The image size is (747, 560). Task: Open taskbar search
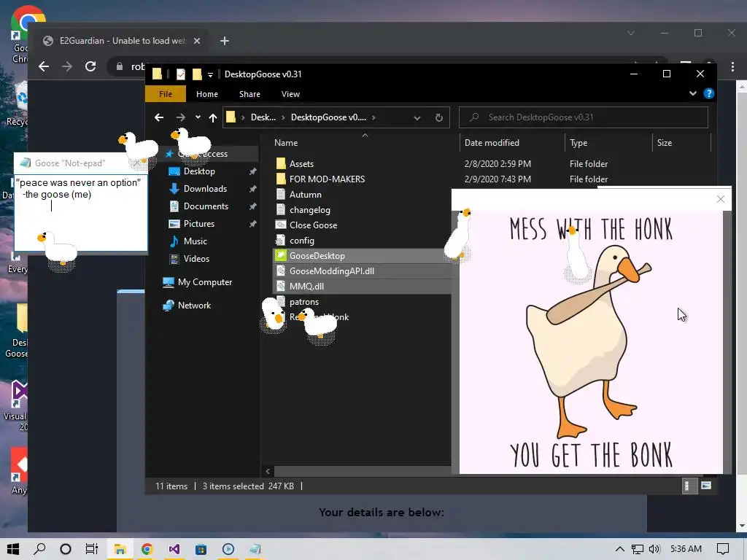pos(39,549)
